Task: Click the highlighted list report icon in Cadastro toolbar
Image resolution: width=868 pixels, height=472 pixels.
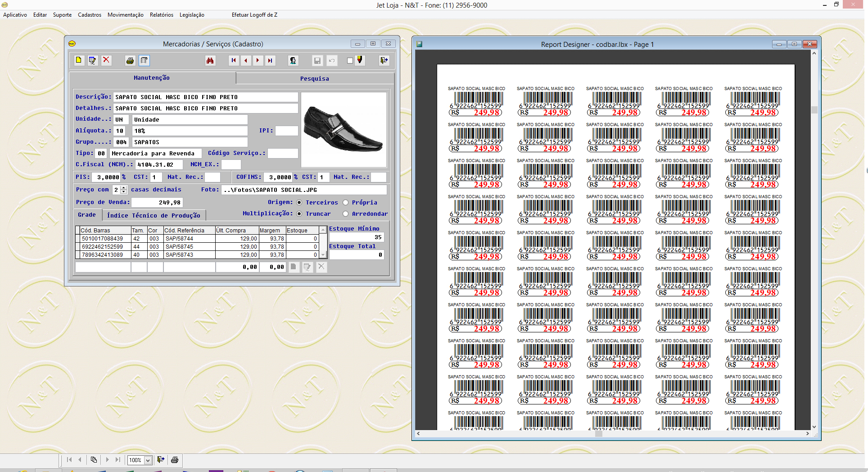Action: [x=144, y=60]
